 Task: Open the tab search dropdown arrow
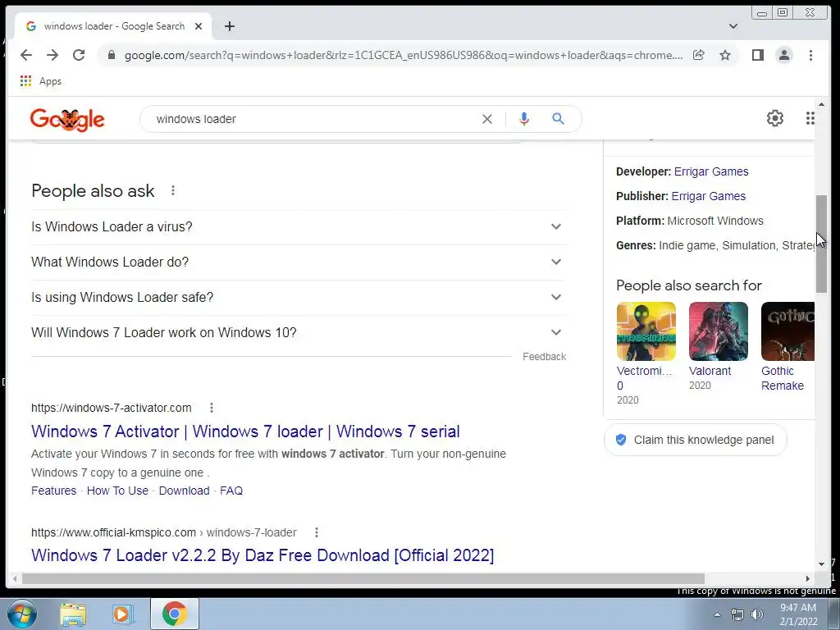tap(733, 26)
